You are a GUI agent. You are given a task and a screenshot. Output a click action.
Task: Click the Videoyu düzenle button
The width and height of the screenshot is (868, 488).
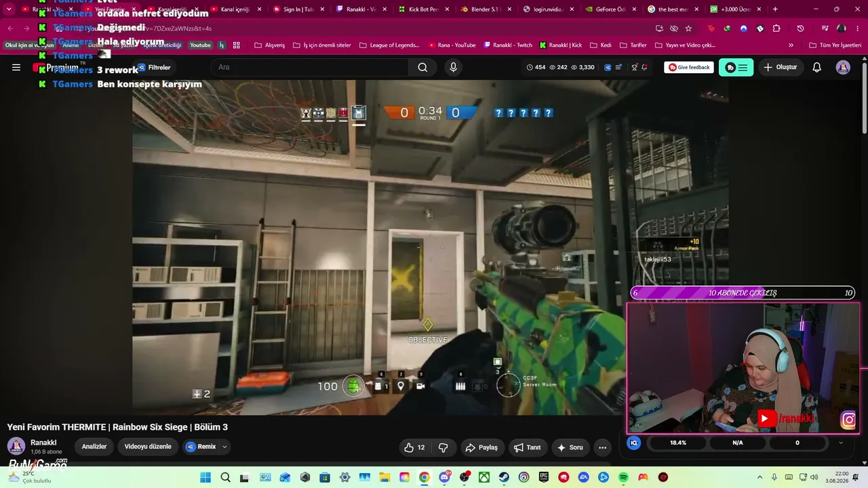148,447
